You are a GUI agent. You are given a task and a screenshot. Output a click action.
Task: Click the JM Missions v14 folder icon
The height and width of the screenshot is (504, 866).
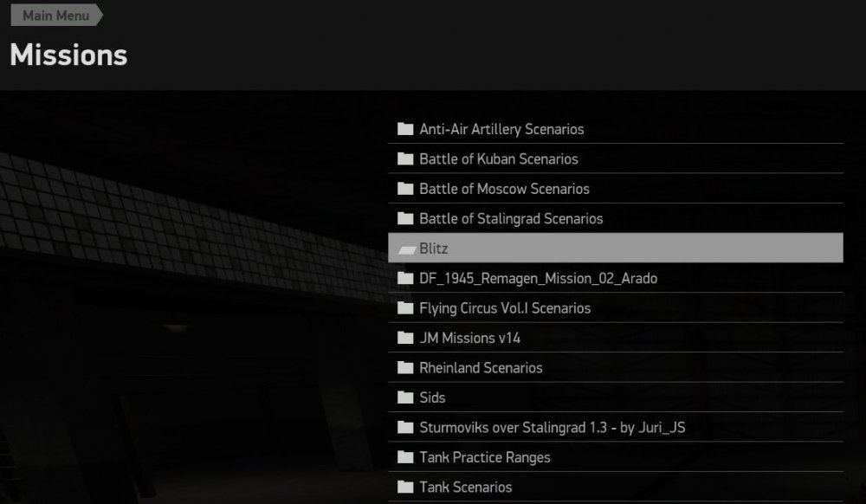(405, 338)
